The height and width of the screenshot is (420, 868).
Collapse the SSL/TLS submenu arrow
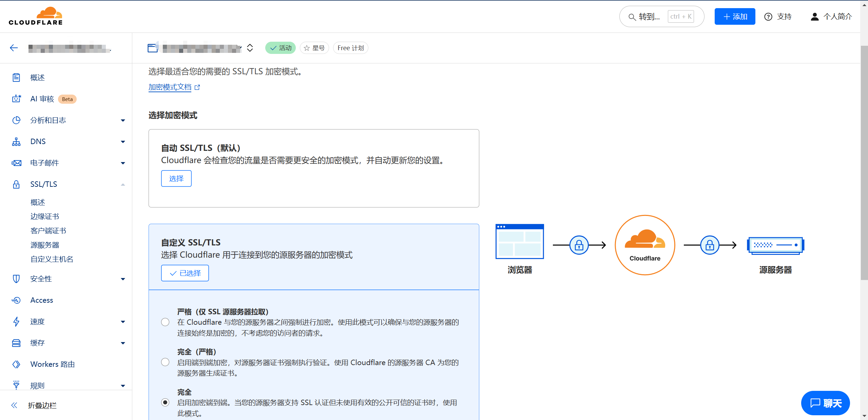coord(123,184)
